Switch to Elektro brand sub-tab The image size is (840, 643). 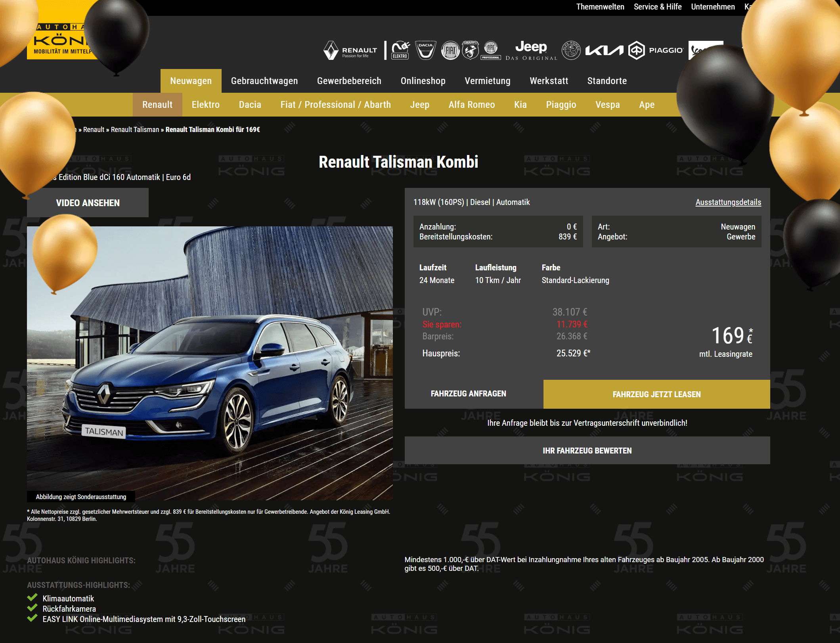(x=206, y=105)
